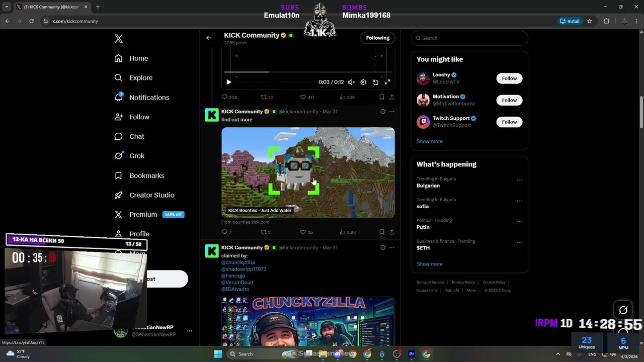Play the video in the top post
Screen dimensions: 644x362
coord(228,82)
